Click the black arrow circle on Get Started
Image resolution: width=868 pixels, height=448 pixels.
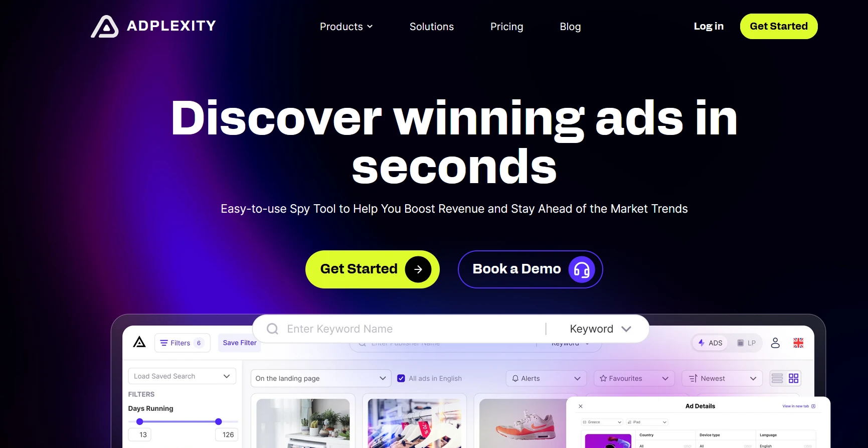[418, 269]
